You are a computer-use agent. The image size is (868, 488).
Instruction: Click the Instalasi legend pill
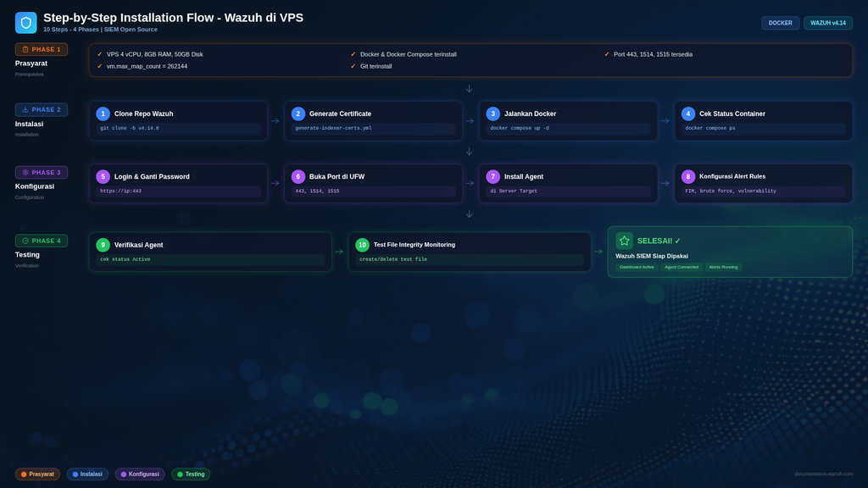click(x=87, y=474)
